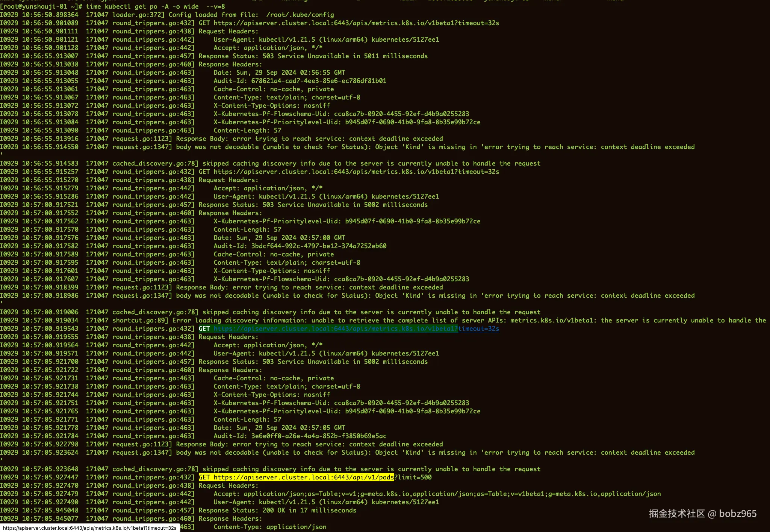
Task: Click the Audit-Id 3e6e0ff0-a26e-4a4a value
Action: (x=319, y=436)
